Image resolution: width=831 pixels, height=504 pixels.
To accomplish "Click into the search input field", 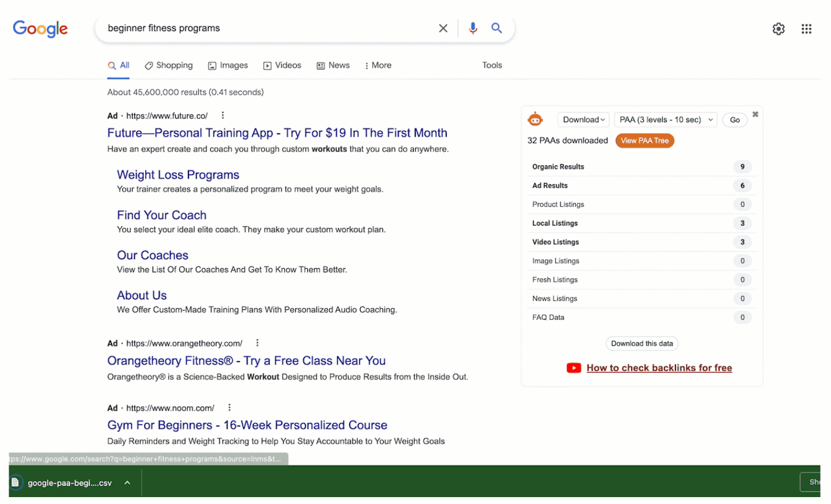I will click(x=264, y=28).
